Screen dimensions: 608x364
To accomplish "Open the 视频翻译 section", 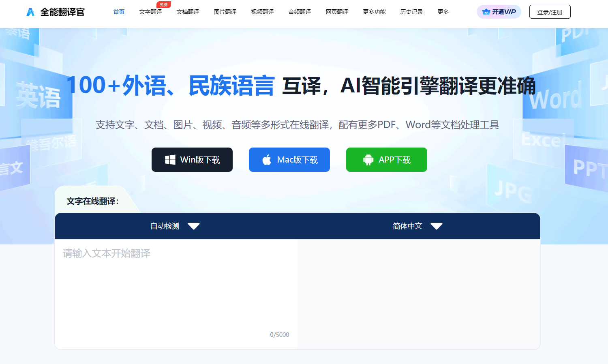I will click(x=262, y=12).
